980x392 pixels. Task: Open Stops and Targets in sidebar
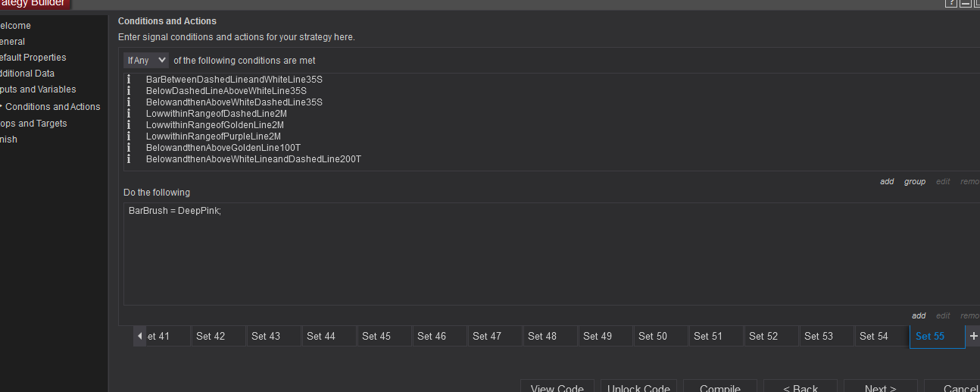pos(33,124)
